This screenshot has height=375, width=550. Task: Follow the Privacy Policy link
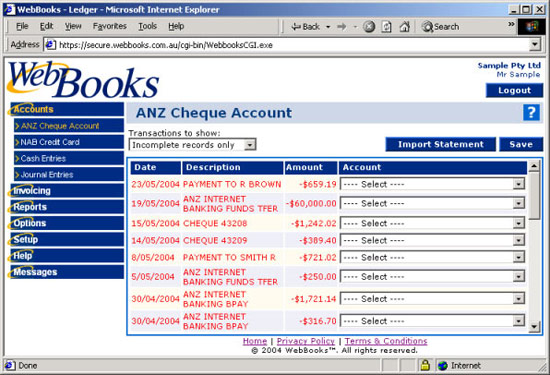[306, 341]
